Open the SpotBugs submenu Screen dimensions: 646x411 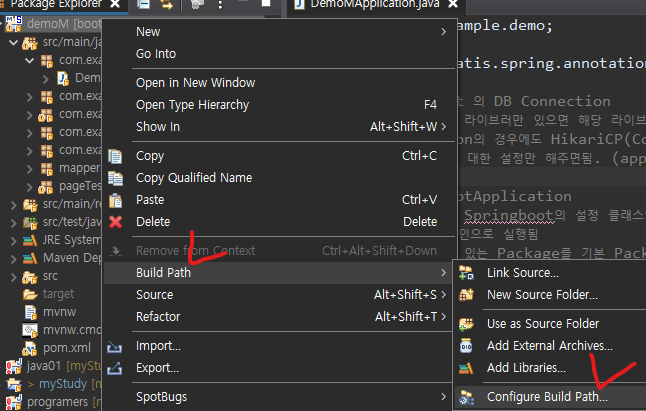277,397
